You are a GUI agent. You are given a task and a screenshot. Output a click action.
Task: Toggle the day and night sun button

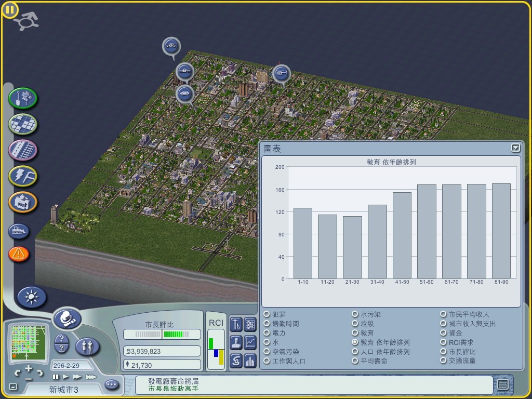click(x=32, y=297)
